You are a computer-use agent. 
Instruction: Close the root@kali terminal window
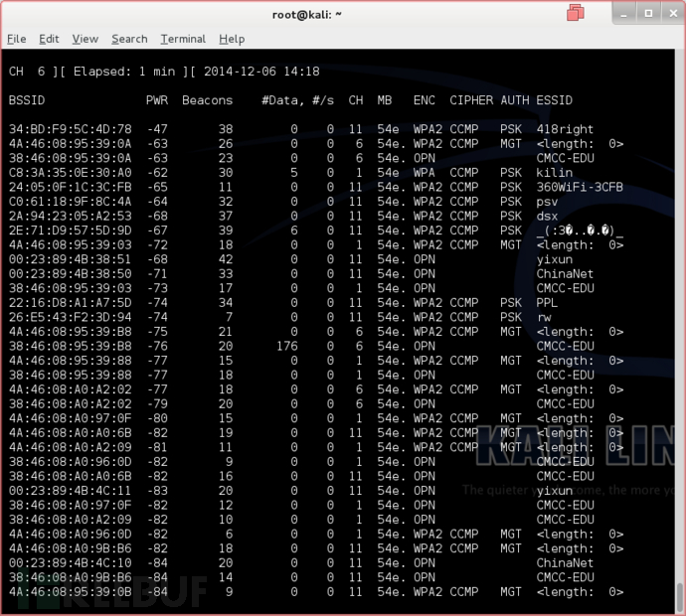pyautogui.click(x=673, y=14)
